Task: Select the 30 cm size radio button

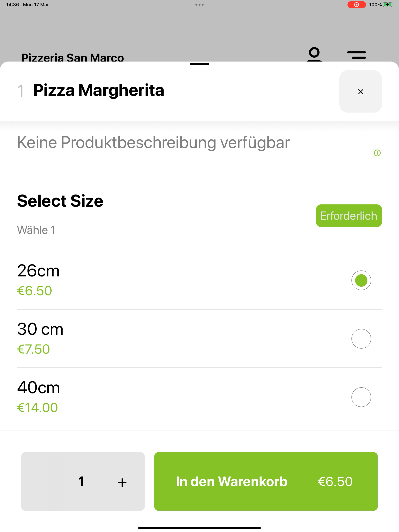Action: tap(361, 339)
